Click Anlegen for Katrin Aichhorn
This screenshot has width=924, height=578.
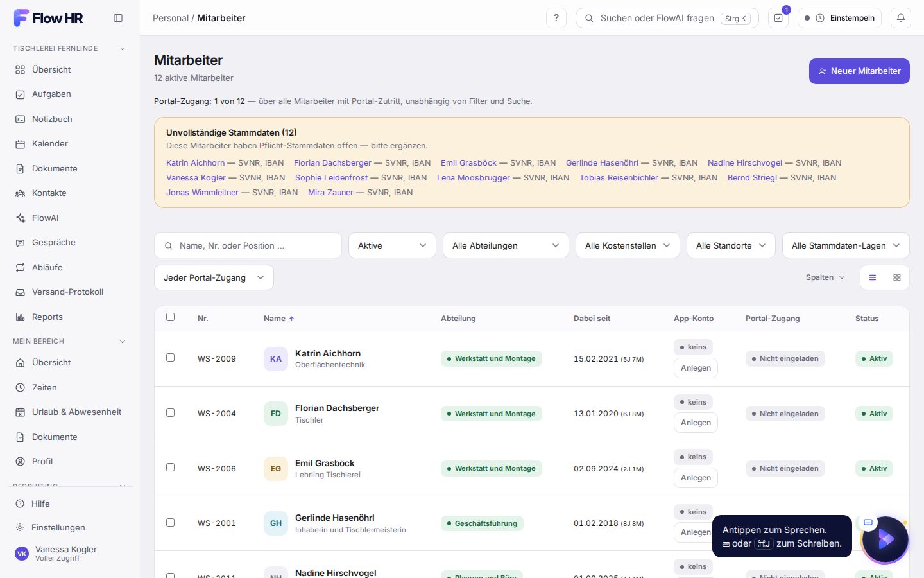click(x=696, y=368)
